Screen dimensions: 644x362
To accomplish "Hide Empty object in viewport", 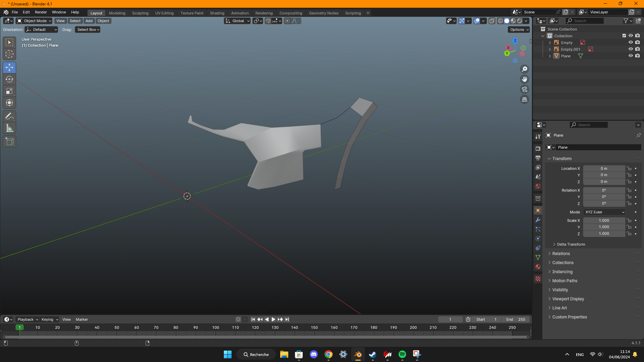I will pyautogui.click(x=631, y=43).
